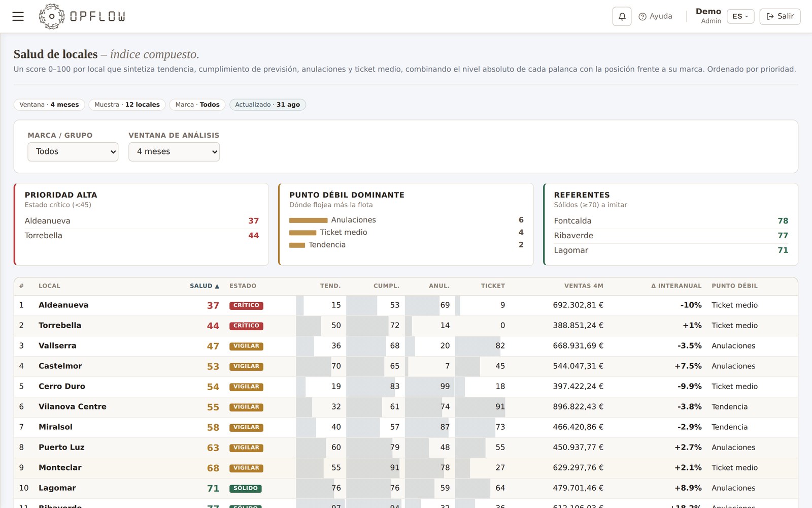Open Miralsol row in table
The height and width of the screenshot is (508, 812).
pyautogui.click(x=406, y=427)
